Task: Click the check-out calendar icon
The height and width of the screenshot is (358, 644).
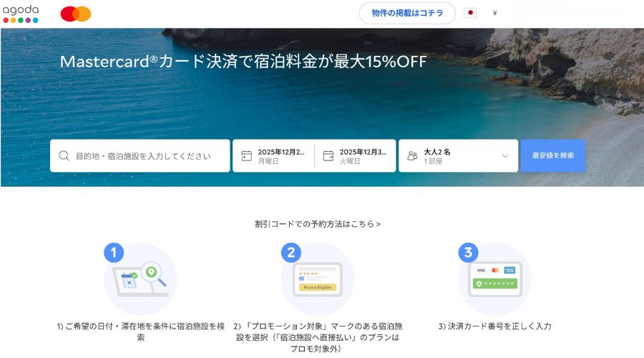Action: (x=328, y=156)
